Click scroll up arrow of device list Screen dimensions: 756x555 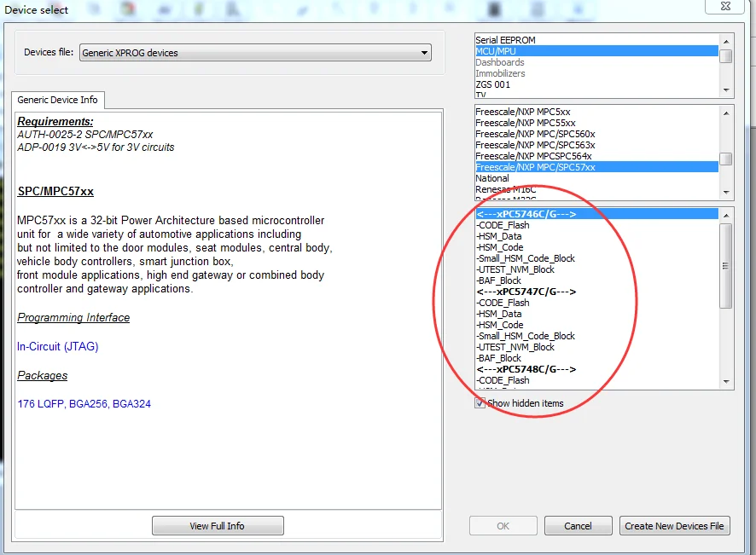coord(726,216)
